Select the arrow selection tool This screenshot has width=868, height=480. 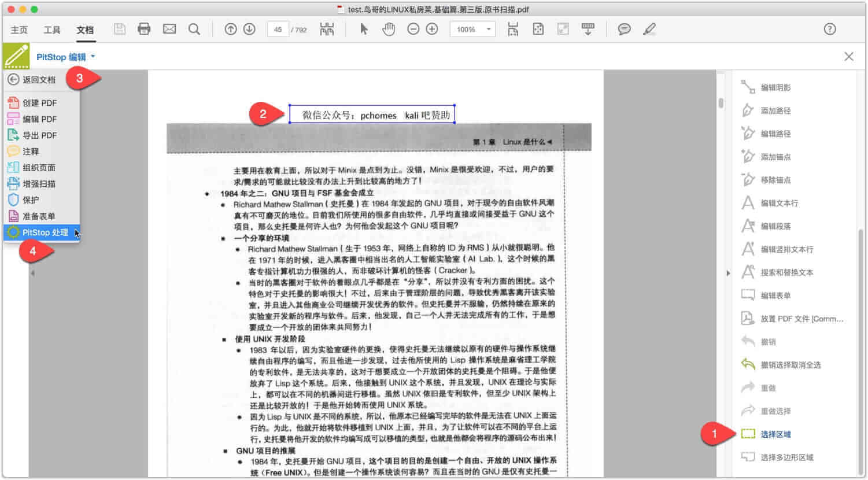tap(364, 29)
